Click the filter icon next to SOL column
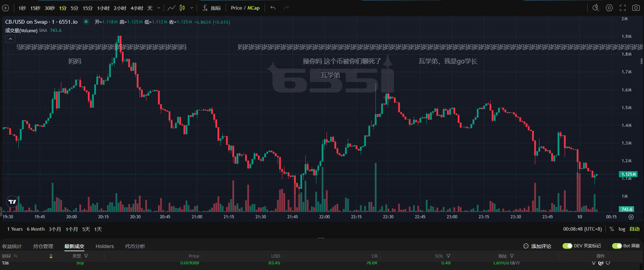This screenshot has height=270, width=644. [x=448, y=256]
